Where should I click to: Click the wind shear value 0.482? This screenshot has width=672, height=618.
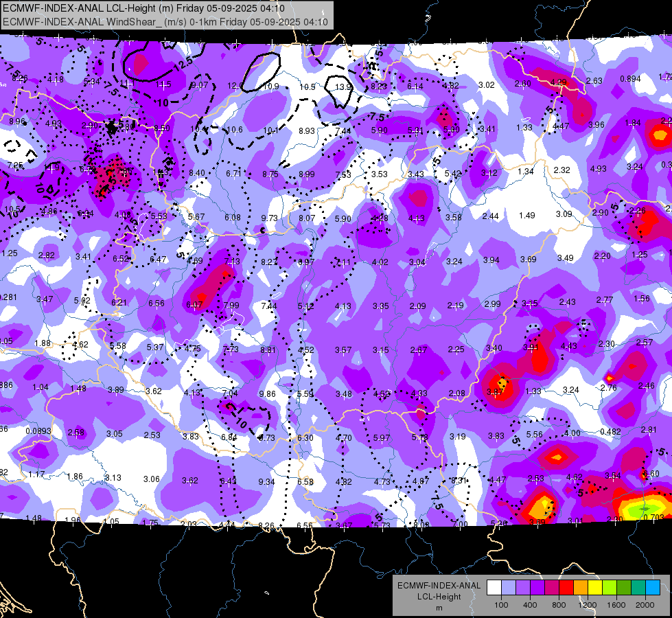[610, 431]
